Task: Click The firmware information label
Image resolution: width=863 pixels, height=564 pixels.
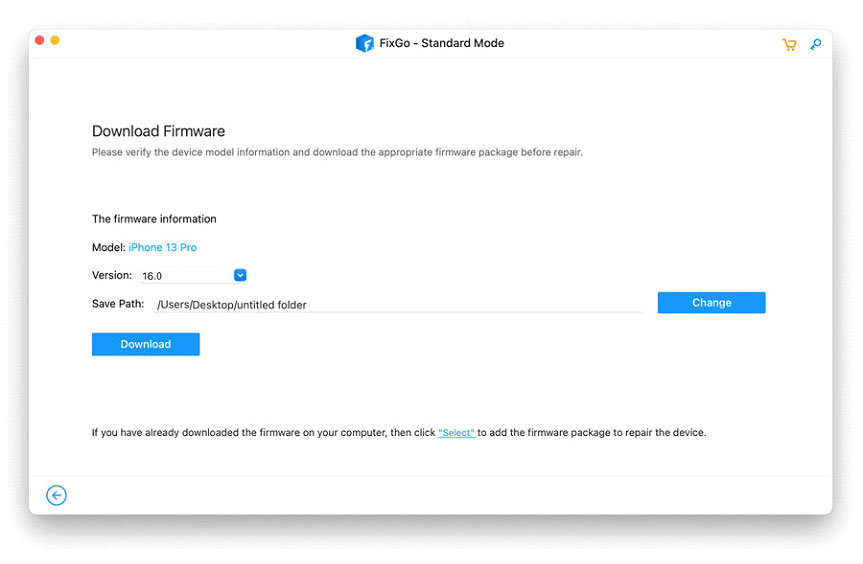Action: pos(154,219)
